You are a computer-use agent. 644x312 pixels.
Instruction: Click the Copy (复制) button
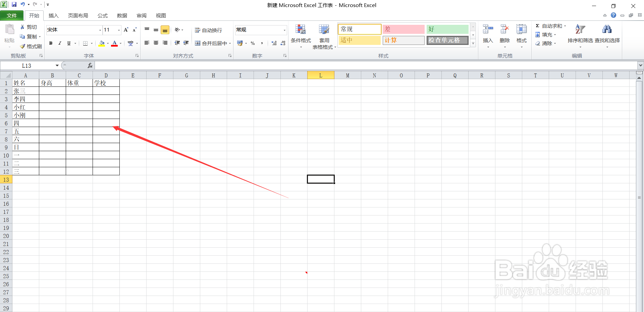(29, 37)
